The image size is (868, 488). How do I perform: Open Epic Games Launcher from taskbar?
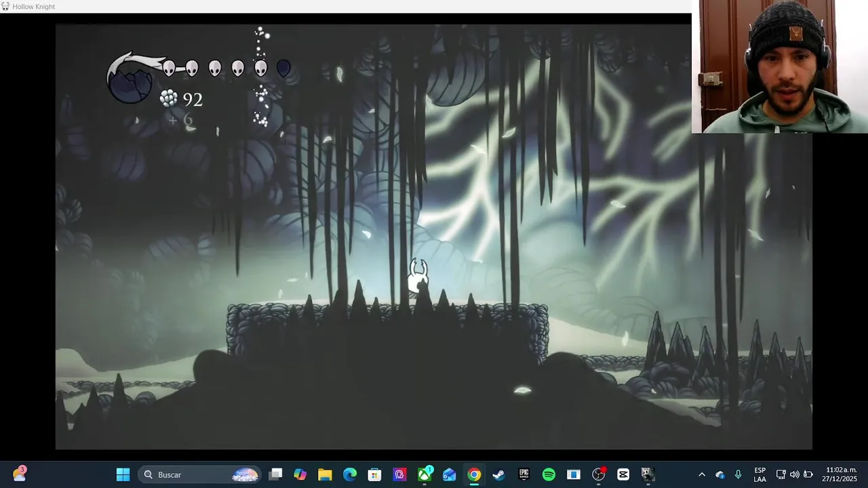tap(524, 474)
